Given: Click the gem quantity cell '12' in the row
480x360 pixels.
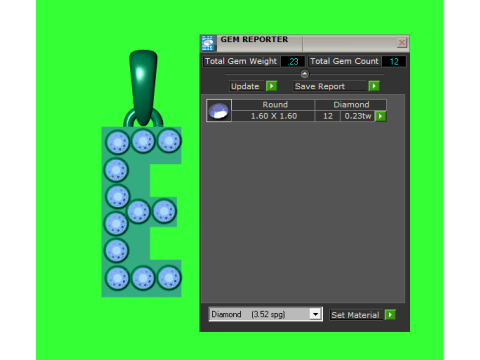Looking at the screenshot, I should click(x=328, y=116).
